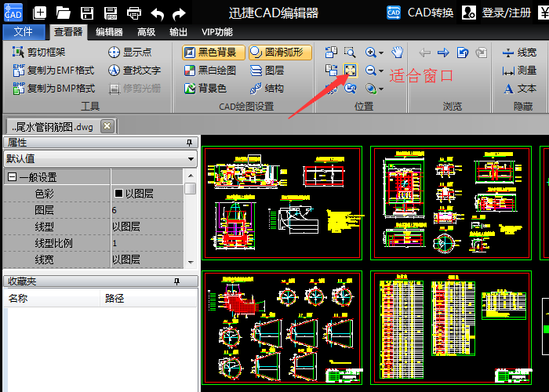
Task: Undo the last action
Action: click(157, 14)
